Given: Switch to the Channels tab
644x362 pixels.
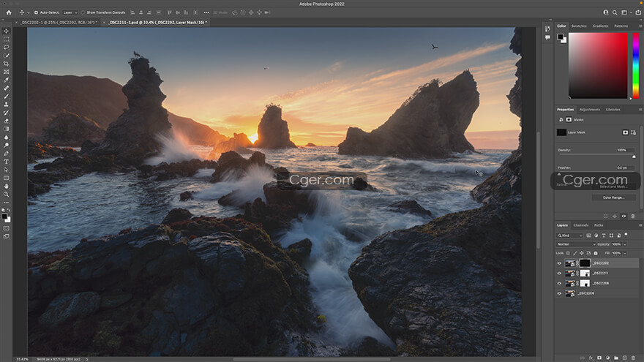Looking at the screenshot, I should (580, 225).
